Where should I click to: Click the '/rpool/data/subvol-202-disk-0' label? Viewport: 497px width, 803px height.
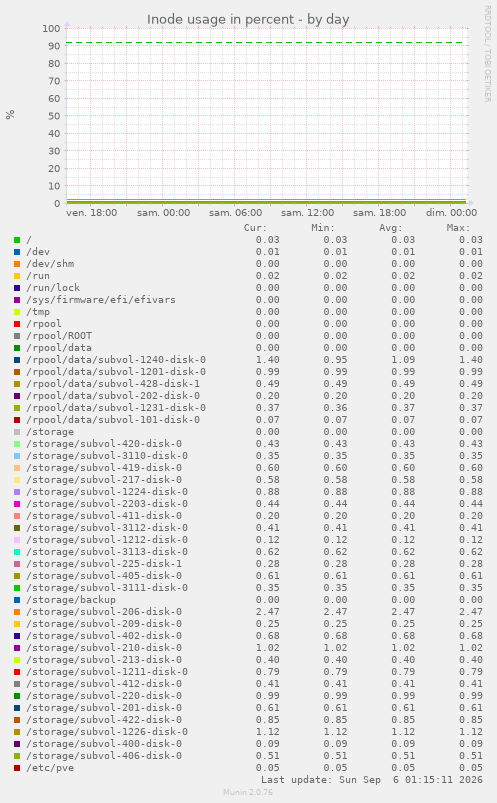click(113, 396)
